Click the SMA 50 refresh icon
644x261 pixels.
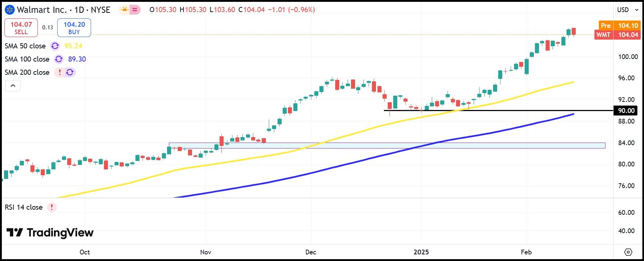[55, 46]
